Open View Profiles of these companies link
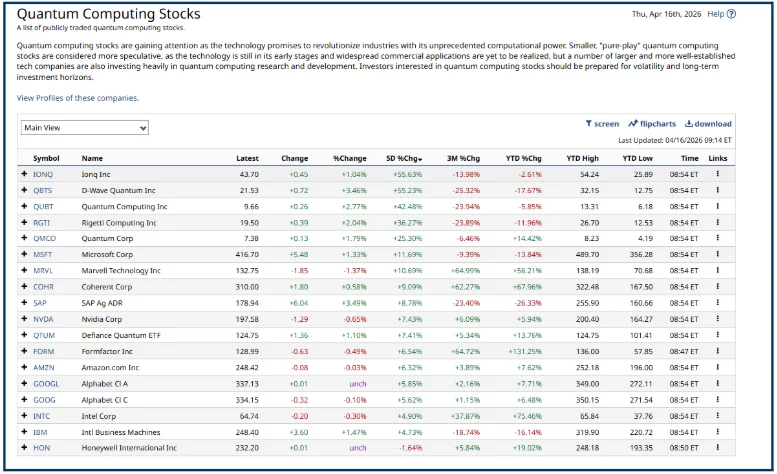777x474 pixels. click(78, 98)
